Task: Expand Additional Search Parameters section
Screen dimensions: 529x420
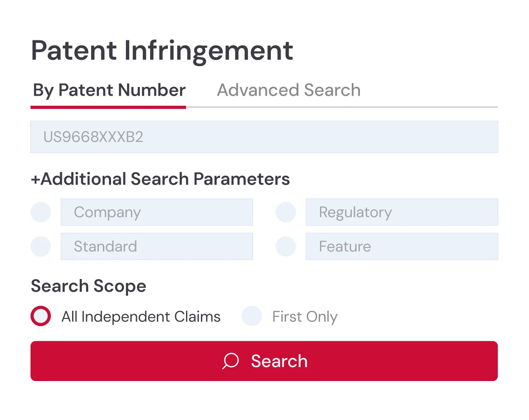Action: click(x=160, y=179)
